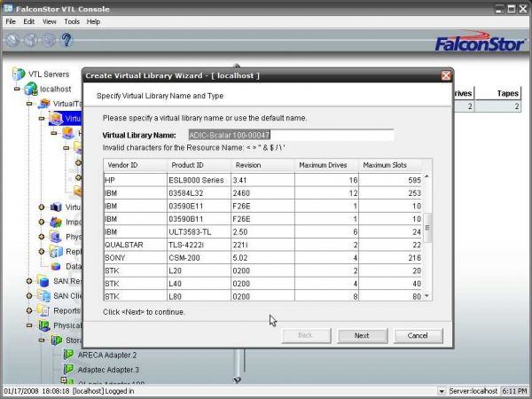Screen dimensions: 532x399
Task: Open the File menu
Action: [x=11, y=21]
